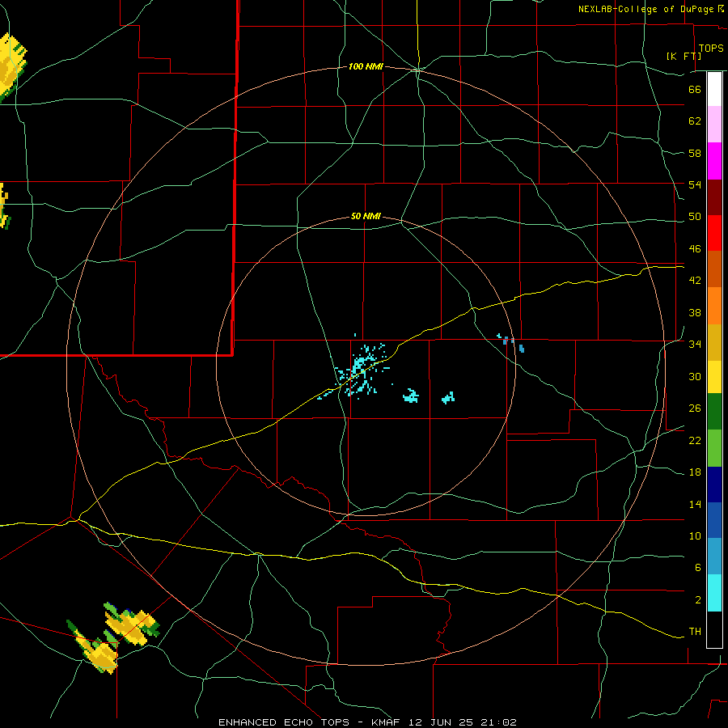Image resolution: width=728 pixels, height=728 pixels.
Task: Click the "42" scale label
Action: tap(695, 281)
